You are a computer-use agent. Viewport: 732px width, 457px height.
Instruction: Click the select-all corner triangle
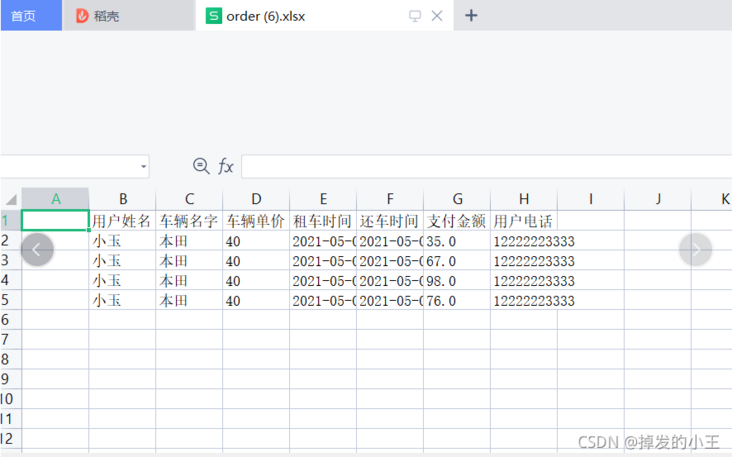click(x=11, y=200)
